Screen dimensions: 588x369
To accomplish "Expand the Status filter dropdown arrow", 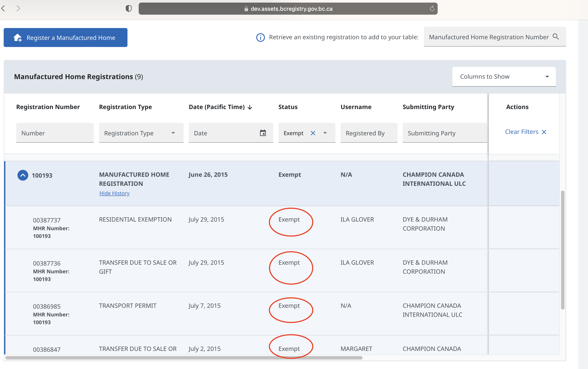I will tap(325, 133).
